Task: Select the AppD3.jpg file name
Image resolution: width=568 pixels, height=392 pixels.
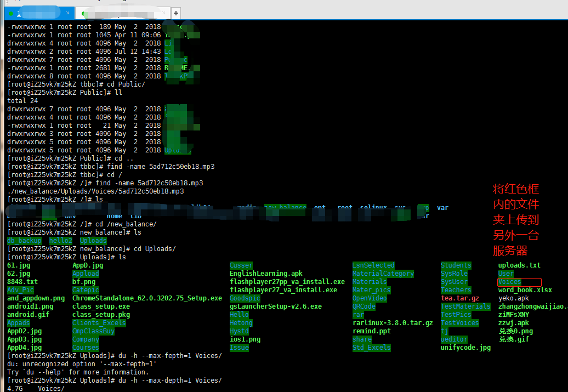Action: [24, 339]
